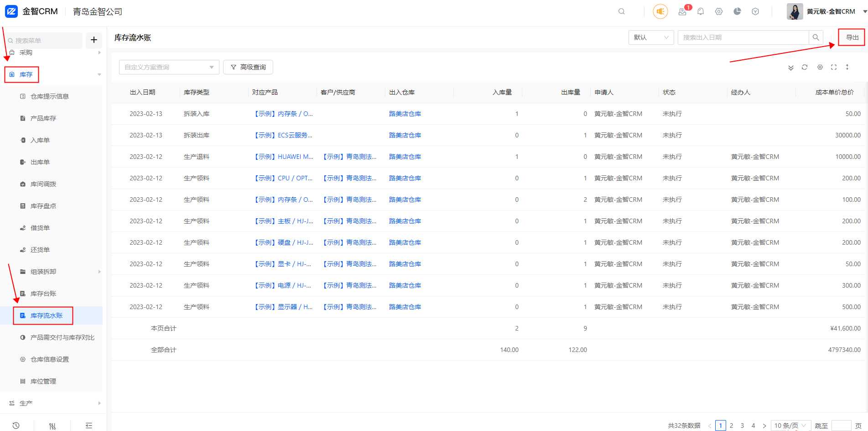Screen dimensions: 868x431
Task: Click the sliders settings icon at sidebar bottom
Action: pyautogui.click(x=52, y=426)
